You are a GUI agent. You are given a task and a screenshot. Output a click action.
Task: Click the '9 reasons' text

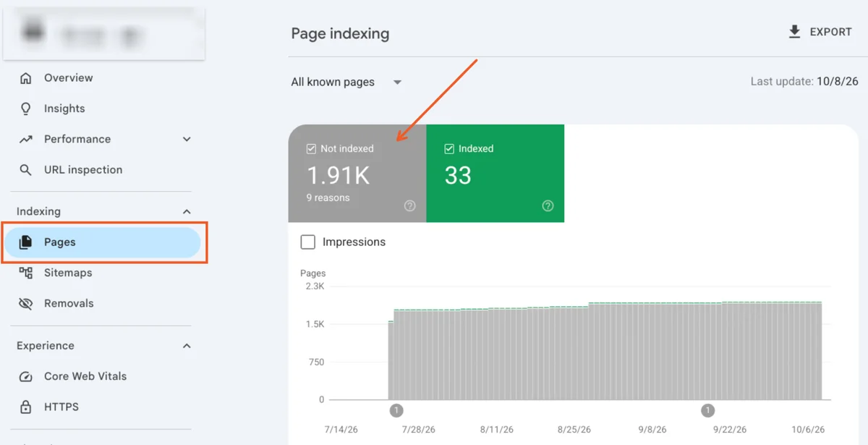pos(328,198)
